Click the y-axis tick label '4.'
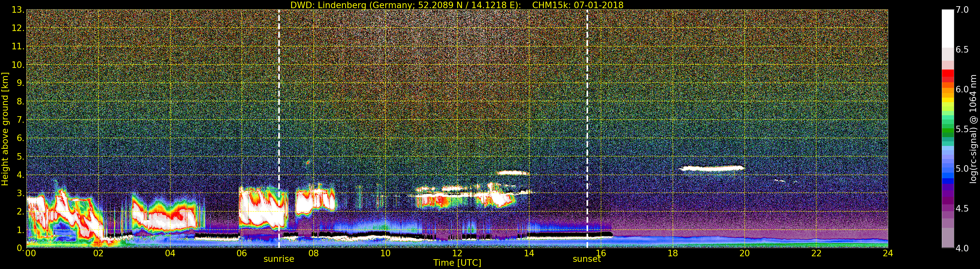Screen dimensions: 980x269 pyautogui.click(x=20, y=175)
